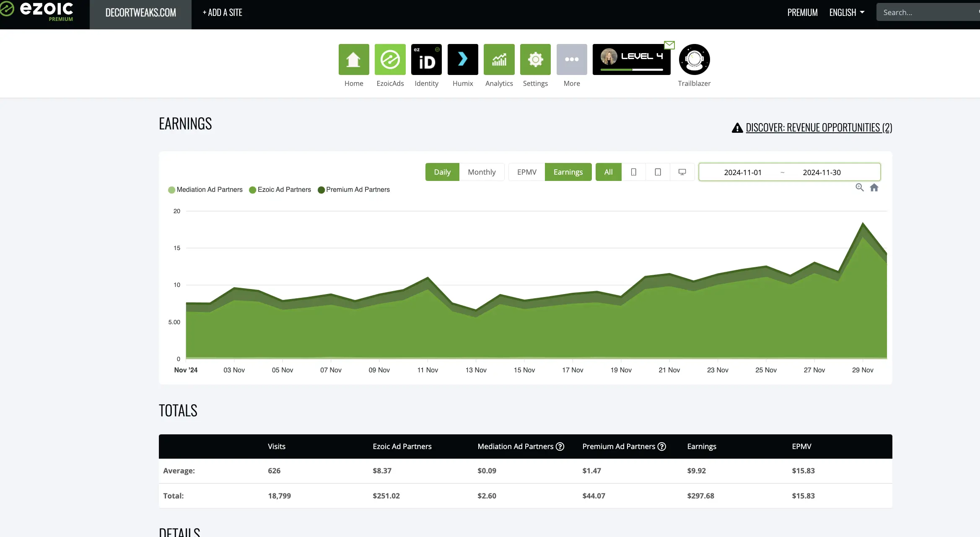Click the EPMV column header
The height and width of the screenshot is (537, 980).
pyautogui.click(x=801, y=447)
